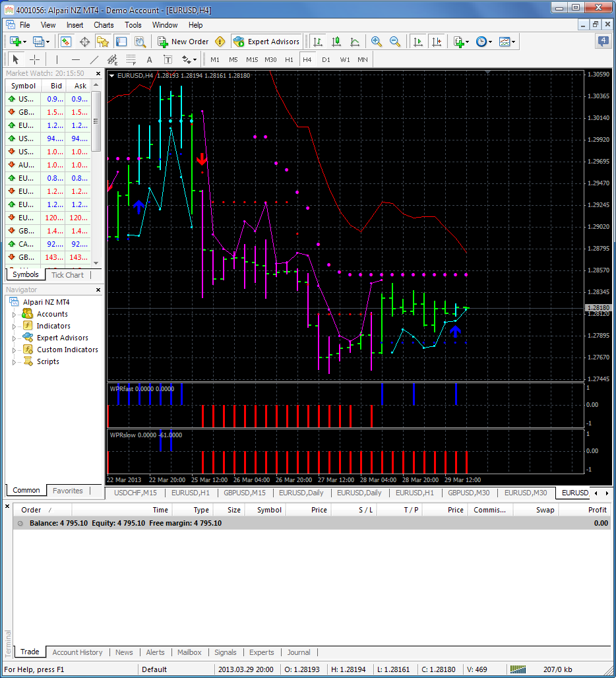Zoom in on the chart

(377, 41)
